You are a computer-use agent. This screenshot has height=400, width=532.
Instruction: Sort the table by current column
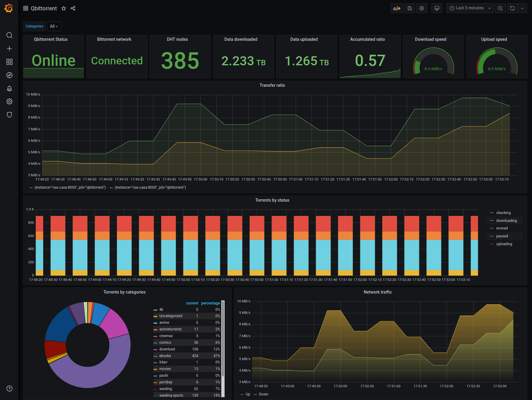(x=192, y=303)
